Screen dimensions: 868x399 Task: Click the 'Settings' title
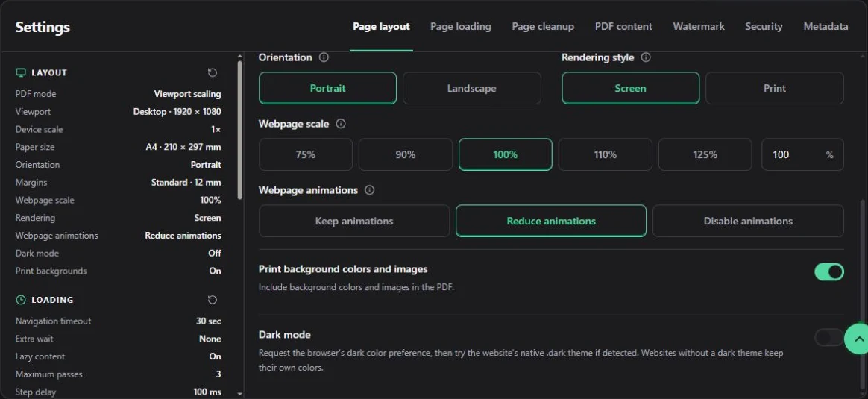(43, 27)
